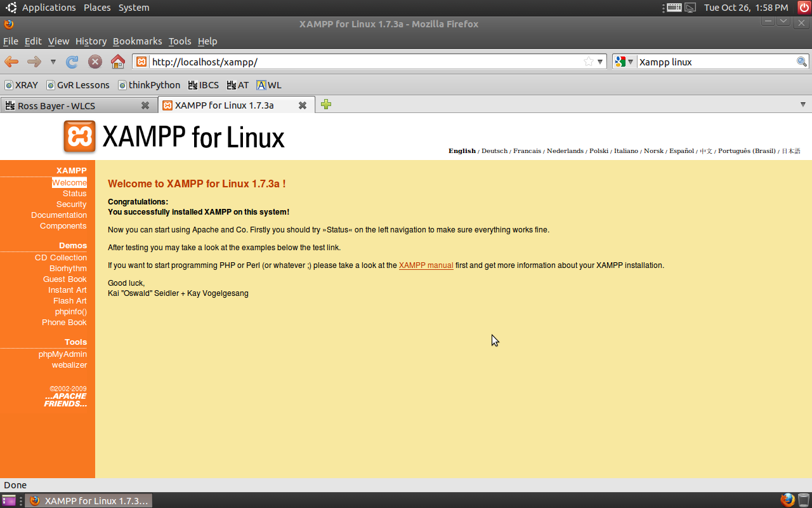Switch page language to Francais
Image resolution: width=812 pixels, height=508 pixels.
coord(527,151)
